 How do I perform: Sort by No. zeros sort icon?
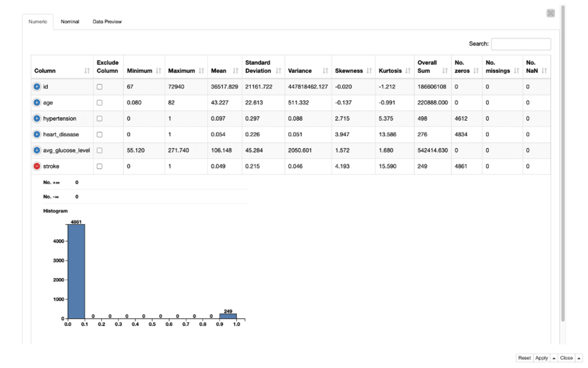pyautogui.click(x=476, y=71)
